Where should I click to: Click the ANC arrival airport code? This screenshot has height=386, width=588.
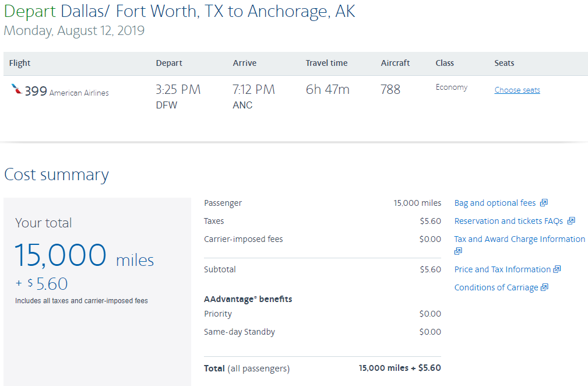click(x=242, y=106)
